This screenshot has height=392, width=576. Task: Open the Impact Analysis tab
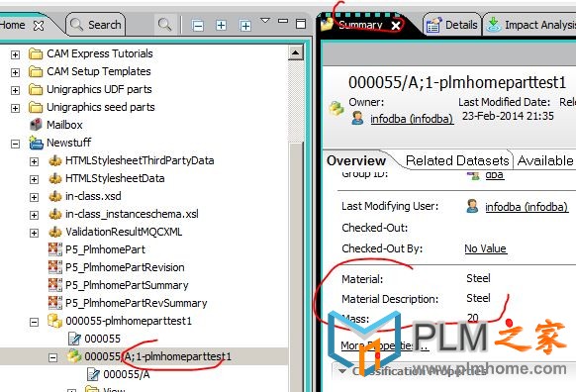click(530, 25)
